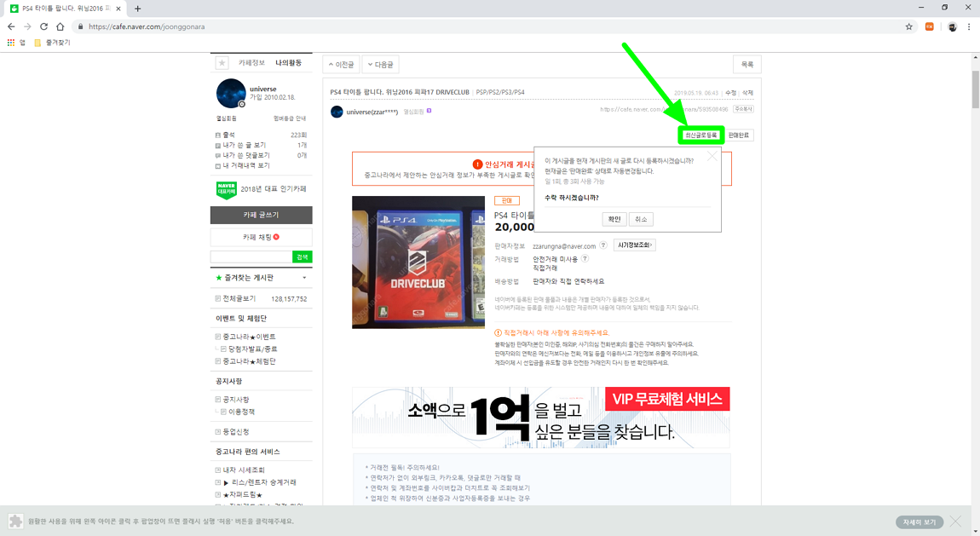Open 내가 쓴 글 보기
The width and height of the screenshot is (980, 536).
[x=245, y=145]
